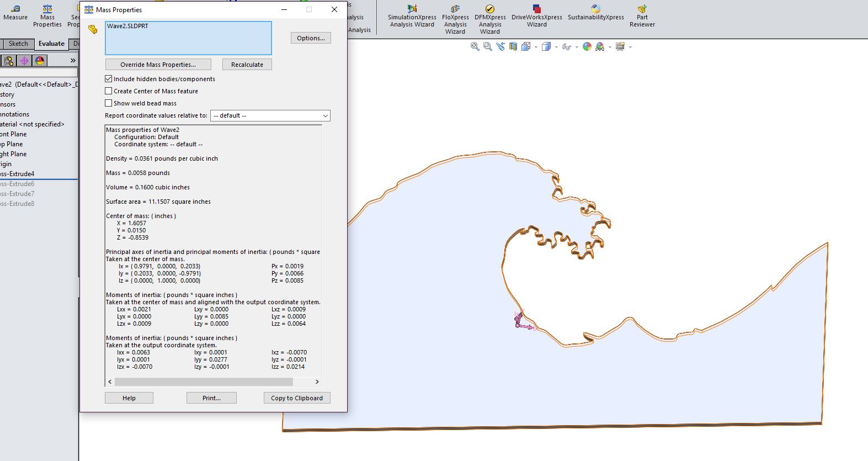Open the DriveWorksXpress Wizard
The image size is (868, 461).
coord(537,17)
